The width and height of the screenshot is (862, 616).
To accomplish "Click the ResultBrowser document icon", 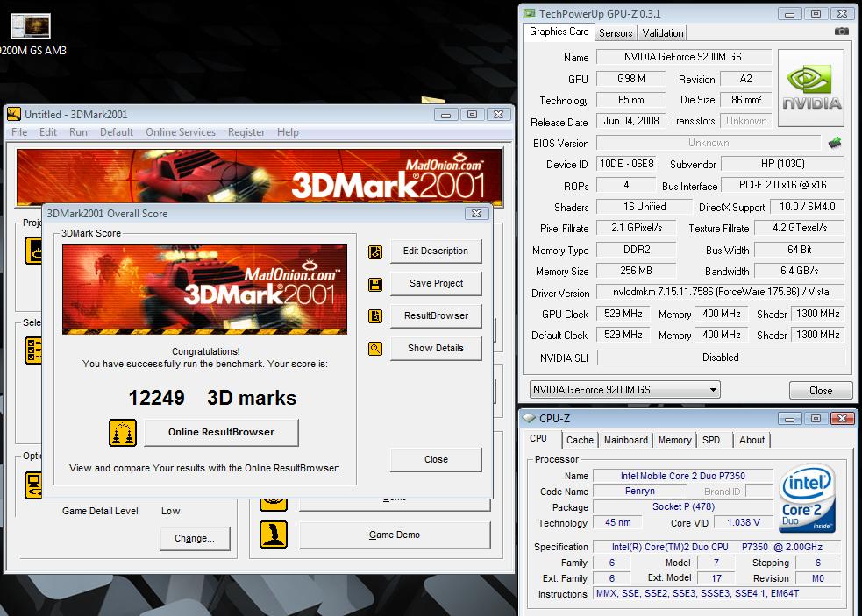I will (375, 316).
